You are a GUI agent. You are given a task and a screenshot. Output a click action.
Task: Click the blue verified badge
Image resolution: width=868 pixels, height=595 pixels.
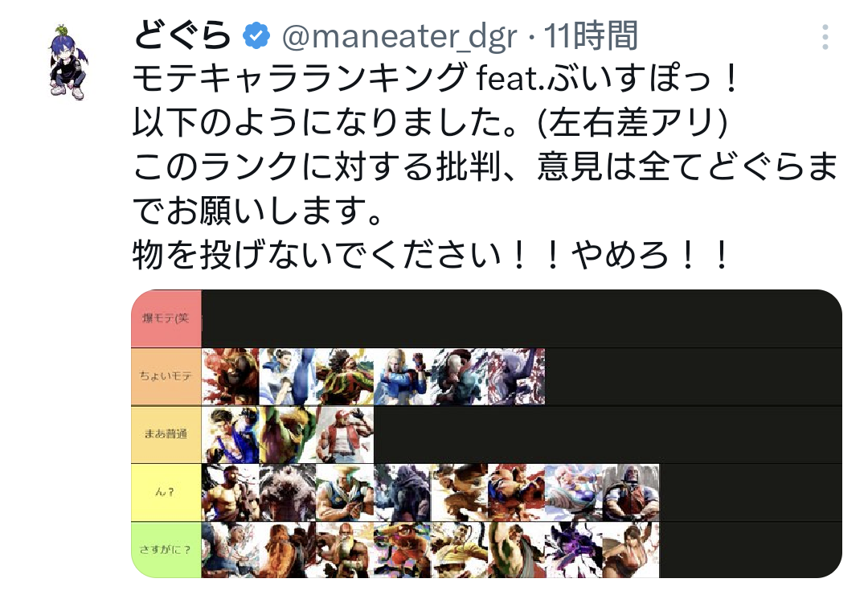click(256, 36)
